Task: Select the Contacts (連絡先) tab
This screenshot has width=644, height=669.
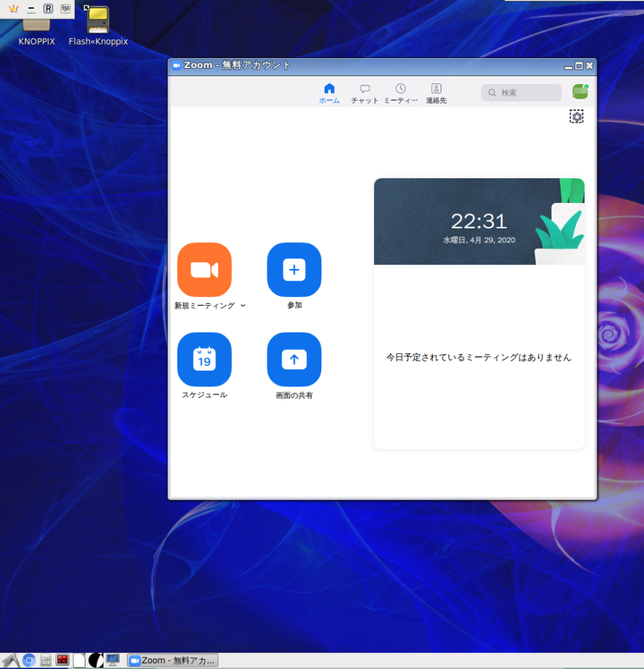Action: click(x=436, y=93)
